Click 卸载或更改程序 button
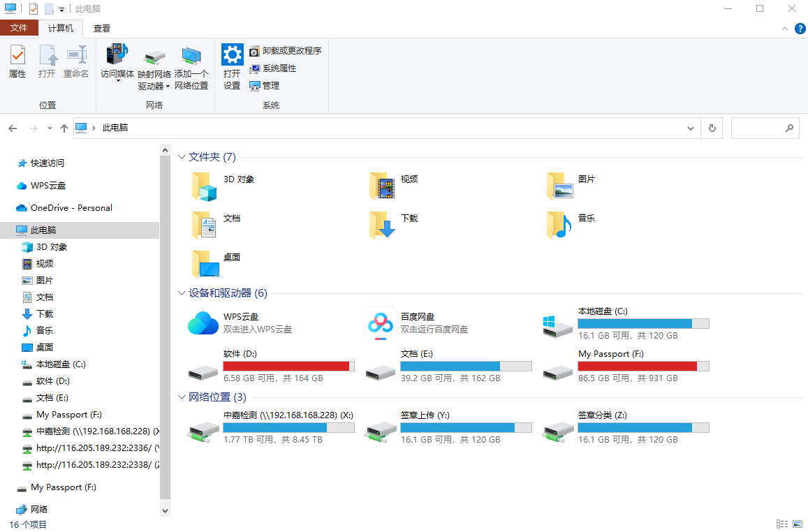Image resolution: width=808 pixels, height=532 pixels. pyautogui.click(x=286, y=51)
